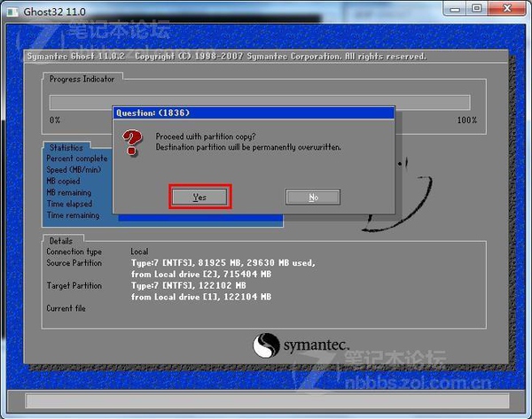
Task: Click Yes to proceed with partition copy
Action: [x=199, y=197]
